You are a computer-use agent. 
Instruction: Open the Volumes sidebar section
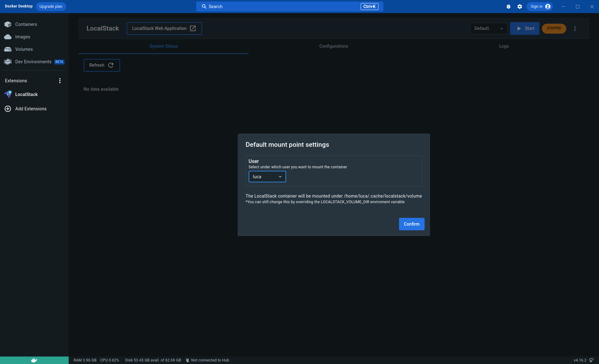point(24,49)
